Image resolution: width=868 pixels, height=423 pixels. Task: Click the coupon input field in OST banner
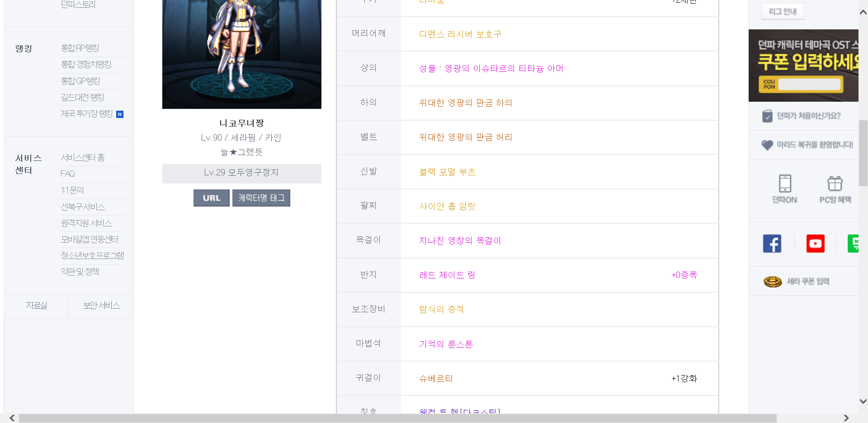click(x=809, y=84)
